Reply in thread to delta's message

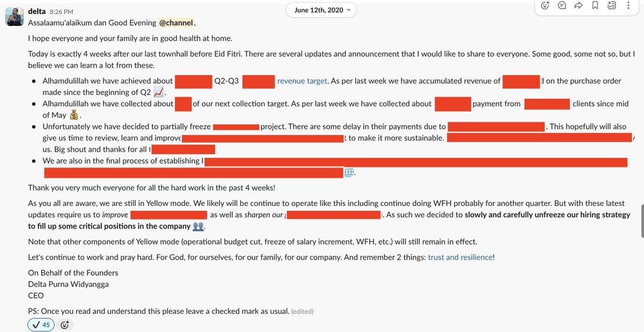(562, 6)
